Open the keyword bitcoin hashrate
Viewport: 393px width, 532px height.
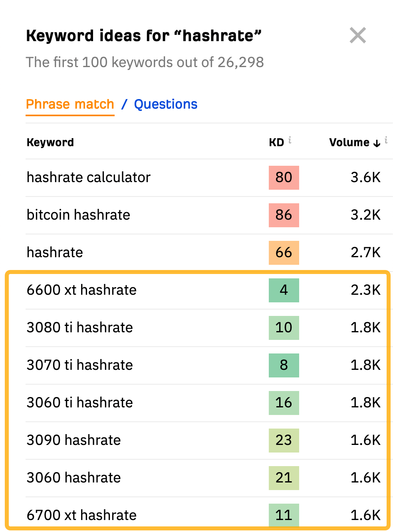click(x=78, y=215)
